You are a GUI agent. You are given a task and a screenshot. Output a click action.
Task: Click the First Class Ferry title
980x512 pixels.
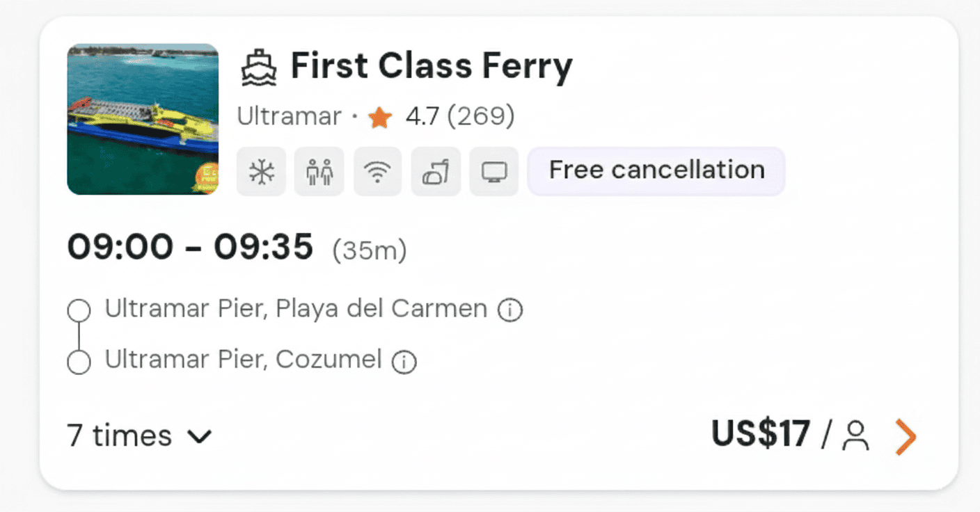click(x=432, y=65)
